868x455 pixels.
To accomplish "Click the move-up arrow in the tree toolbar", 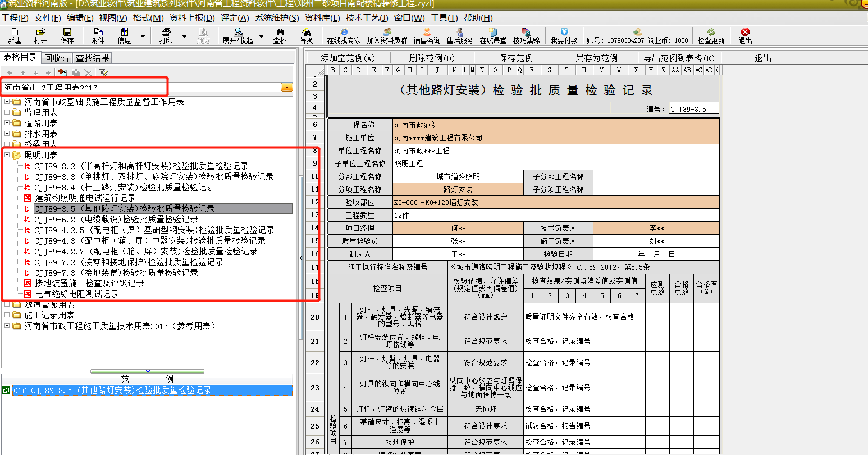I will [x=22, y=73].
